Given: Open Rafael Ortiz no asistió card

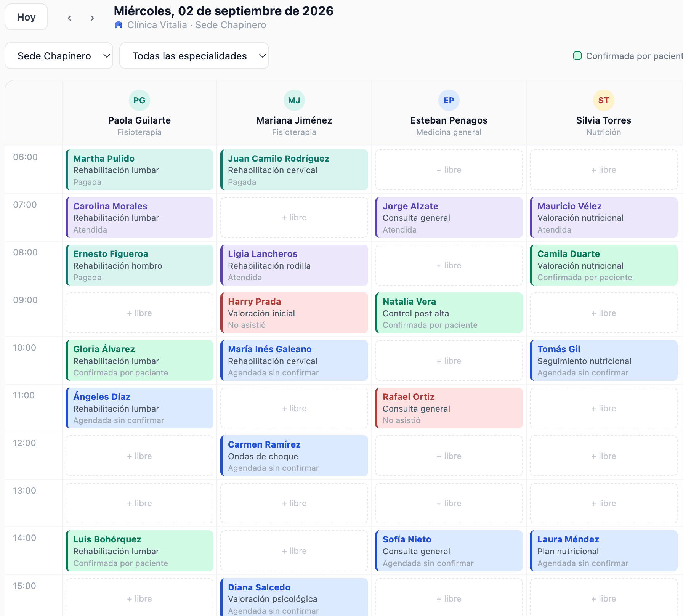Looking at the screenshot, I should coord(449,408).
